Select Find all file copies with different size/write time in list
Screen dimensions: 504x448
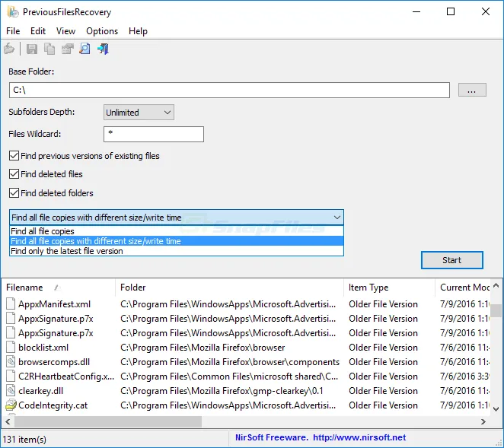pyautogui.click(x=177, y=241)
